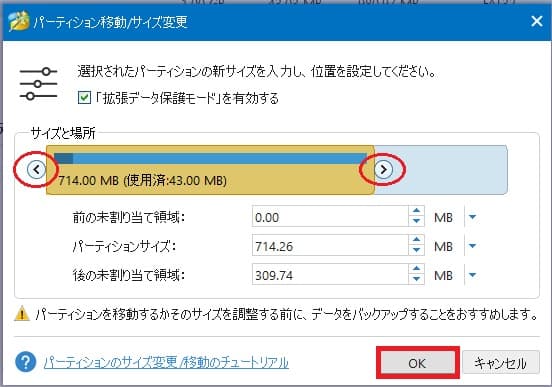
Task: Open the パーティションのサイズ変更/移動のチュートリアル link
Action: pos(166,362)
